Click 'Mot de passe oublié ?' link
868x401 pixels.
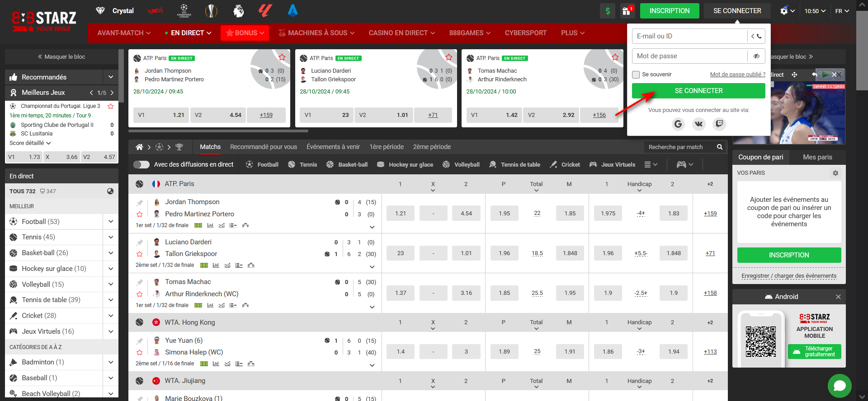(737, 75)
